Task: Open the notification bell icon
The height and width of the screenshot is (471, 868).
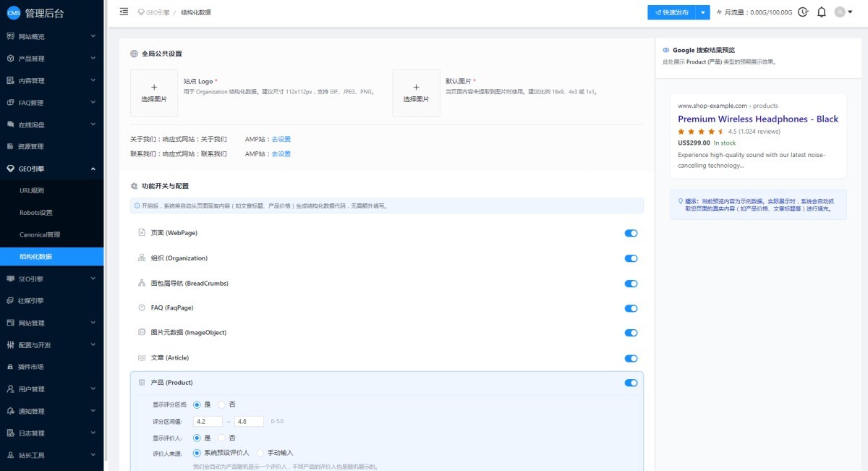Action: 821,12
